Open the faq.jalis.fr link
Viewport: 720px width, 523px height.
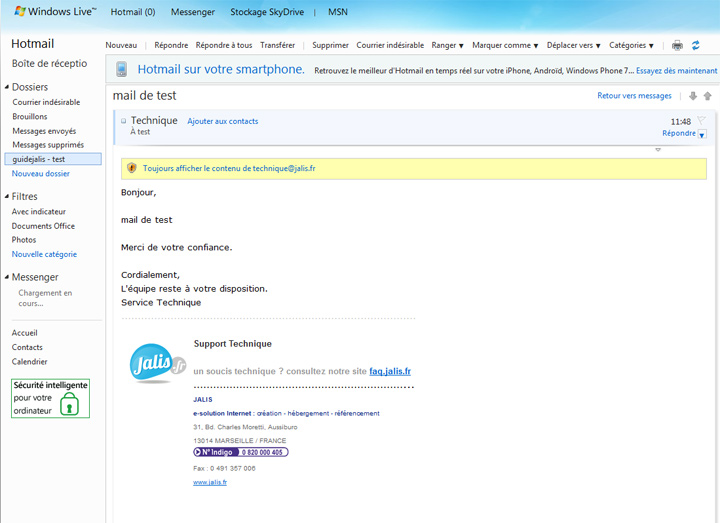[x=390, y=371]
